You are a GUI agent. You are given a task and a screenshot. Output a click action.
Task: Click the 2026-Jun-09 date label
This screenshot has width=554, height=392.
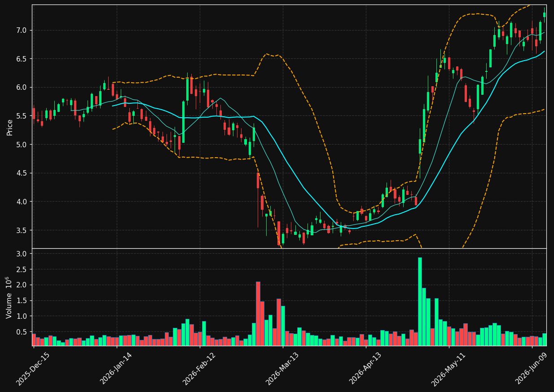tap(532, 368)
